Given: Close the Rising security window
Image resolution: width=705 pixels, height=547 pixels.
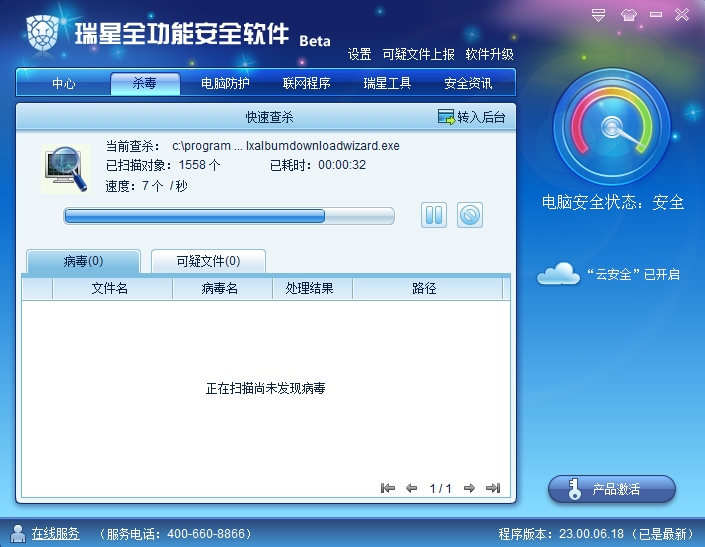Looking at the screenshot, I should [x=682, y=15].
